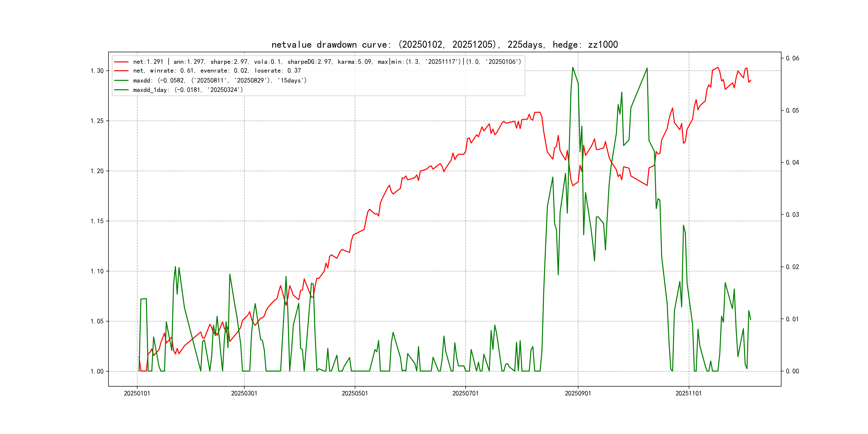Image resolution: width=868 pixels, height=434 pixels.
Task: Click the 20250701 x-axis date label
Action: coord(465,394)
